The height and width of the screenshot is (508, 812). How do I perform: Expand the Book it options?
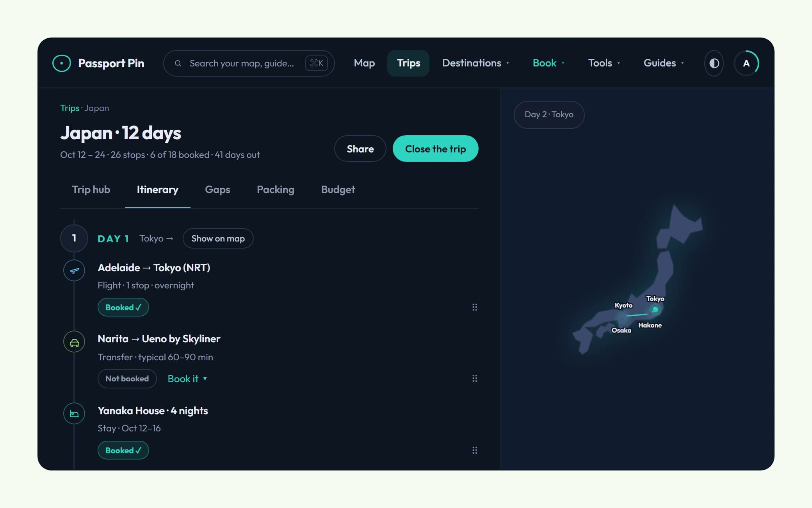pyautogui.click(x=187, y=379)
